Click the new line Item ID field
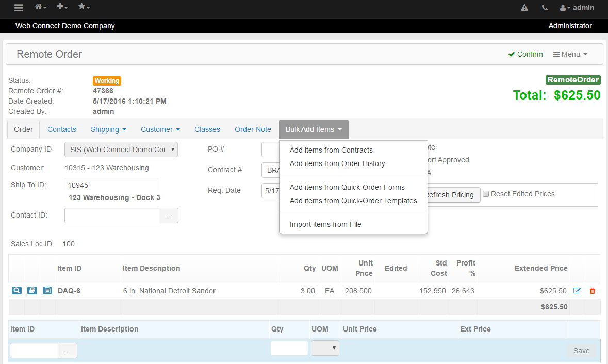608x364 pixels. (x=34, y=351)
